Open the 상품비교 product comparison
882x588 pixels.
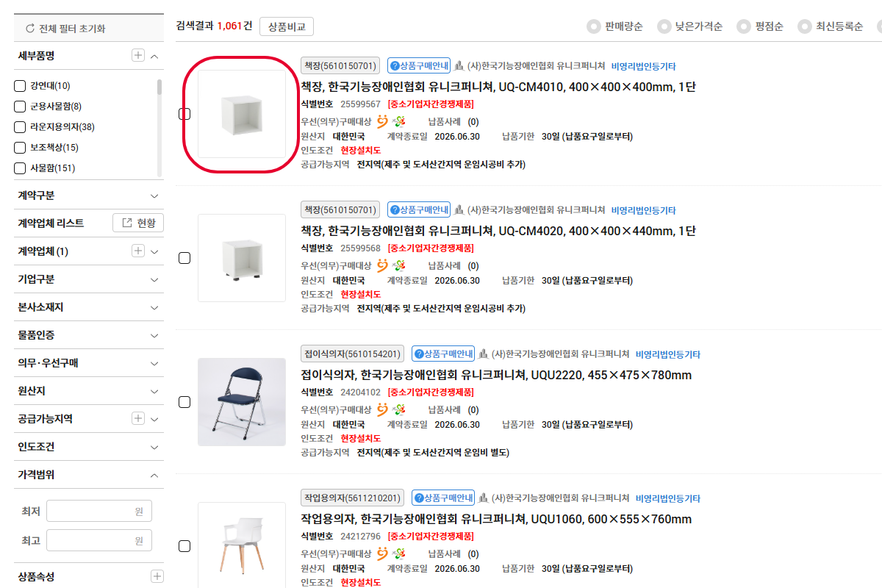(x=287, y=26)
